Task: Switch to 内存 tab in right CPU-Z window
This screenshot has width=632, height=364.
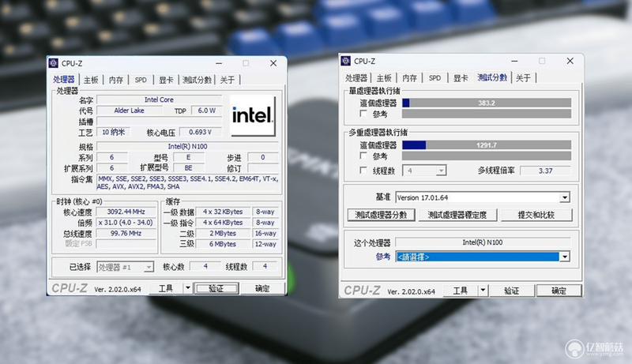Action: click(x=409, y=77)
